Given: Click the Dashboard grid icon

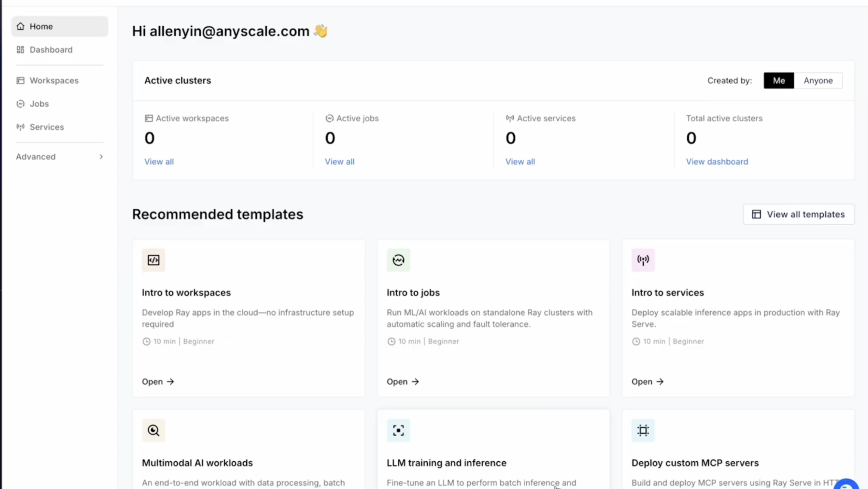Looking at the screenshot, I should point(21,49).
